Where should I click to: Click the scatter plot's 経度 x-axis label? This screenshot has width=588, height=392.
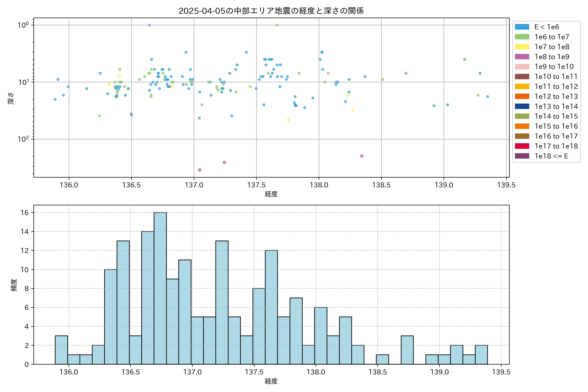(x=271, y=194)
